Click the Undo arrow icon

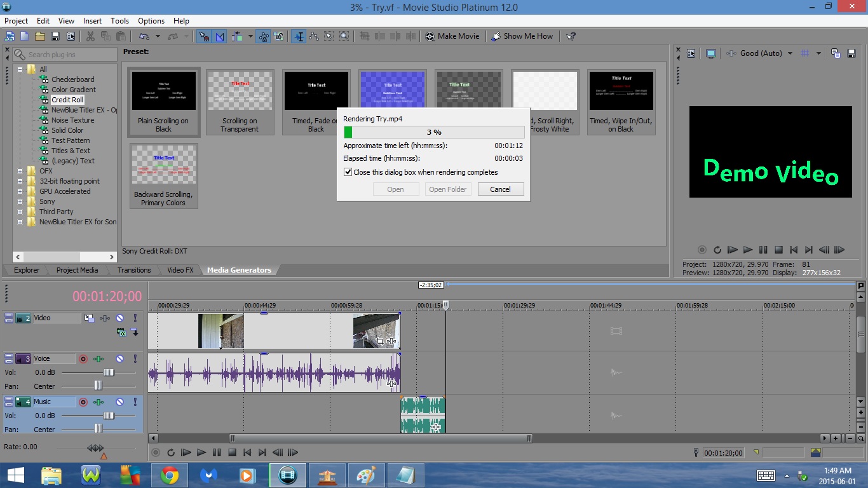(x=144, y=36)
